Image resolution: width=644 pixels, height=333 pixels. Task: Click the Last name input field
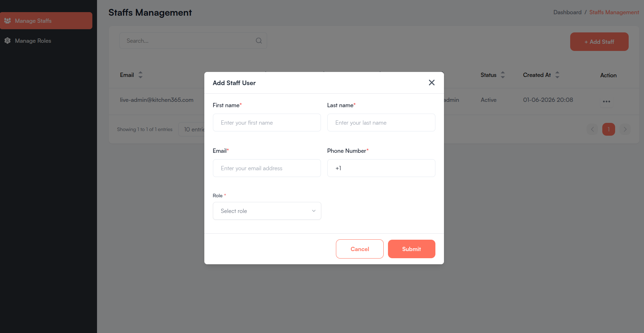coord(381,123)
